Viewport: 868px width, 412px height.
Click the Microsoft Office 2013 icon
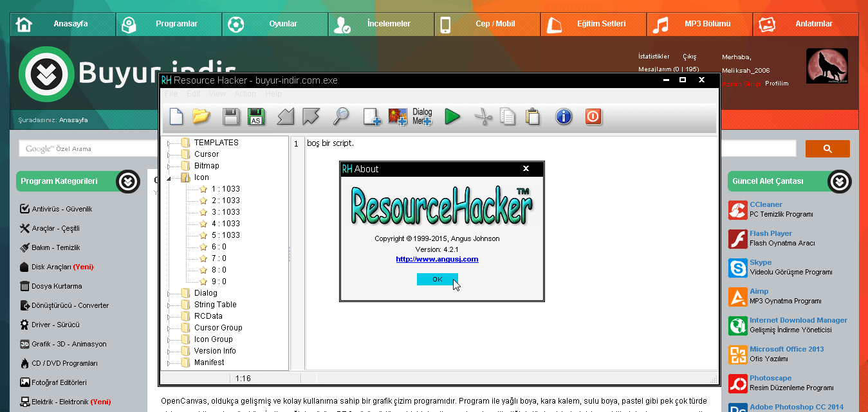(x=737, y=354)
